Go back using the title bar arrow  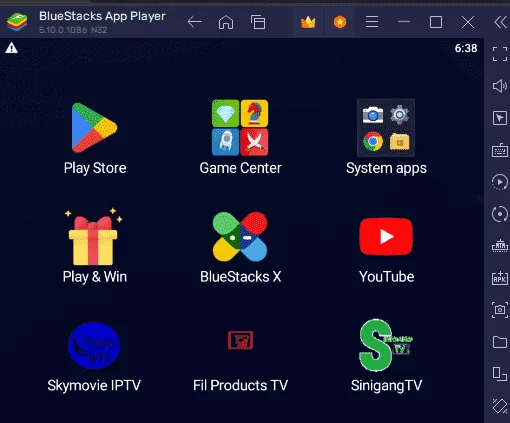(x=194, y=22)
